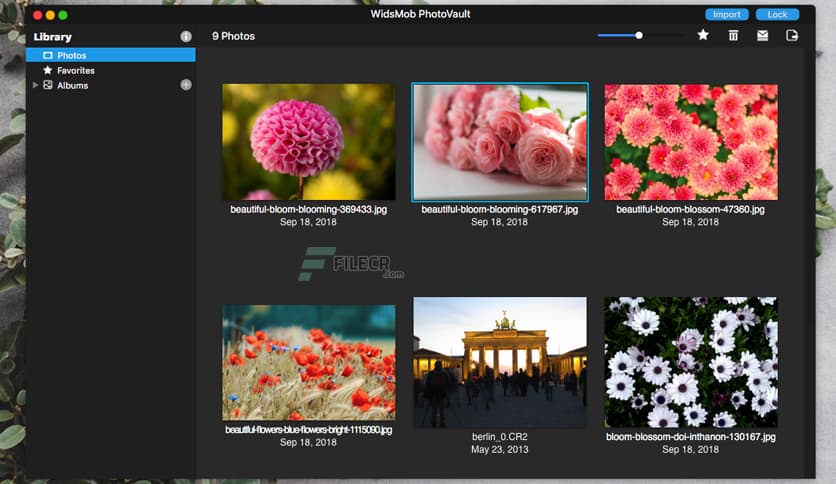Select the pink roses 617967 thumbnail
Viewport: 836px width, 484px height.
tap(500, 142)
